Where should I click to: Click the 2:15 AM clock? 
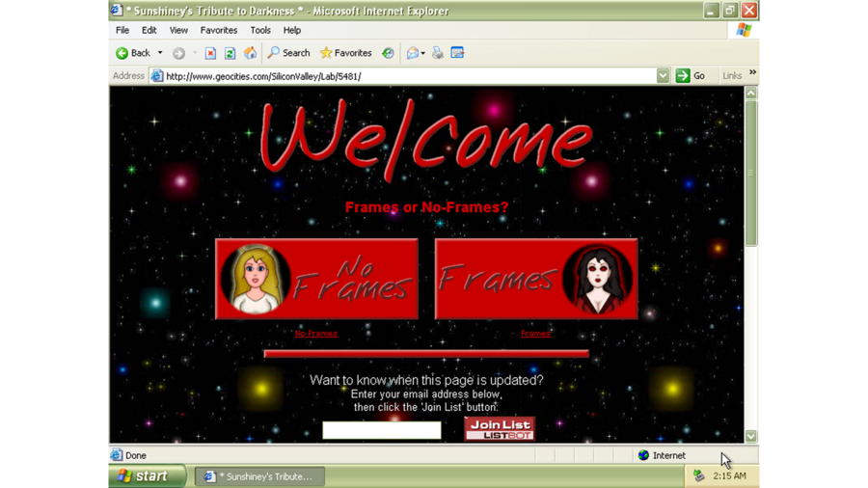pos(729,475)
